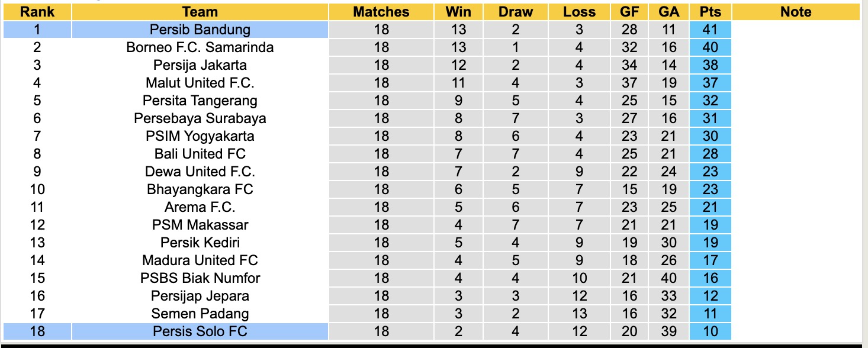Open Arema F.C. team entry
Viewport: 868px width, 348px height.
pyautogui.click(x=200, y=207)
